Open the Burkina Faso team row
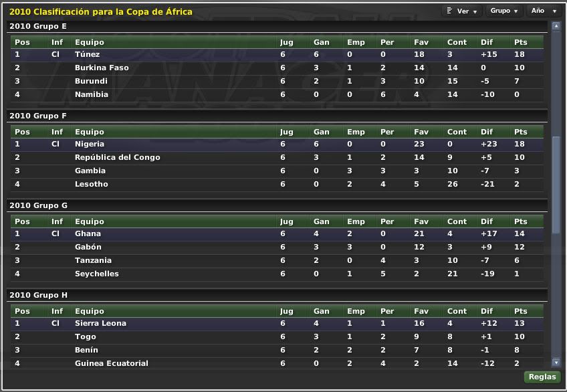The height and width of the screenshot is (392, 567). pos(102,68)
